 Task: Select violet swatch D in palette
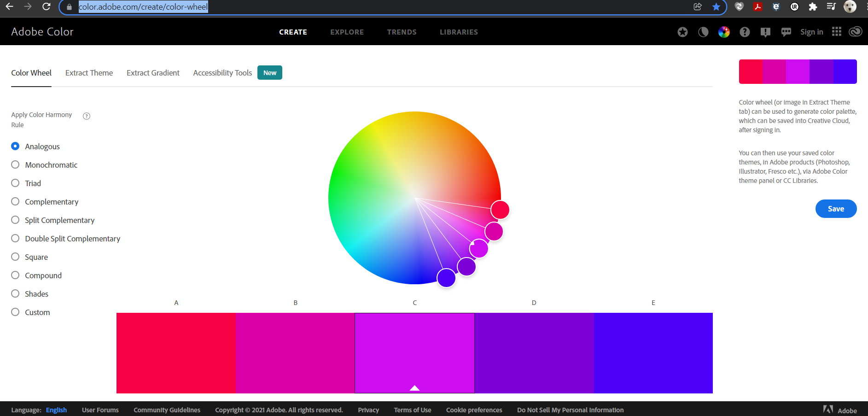534,353
